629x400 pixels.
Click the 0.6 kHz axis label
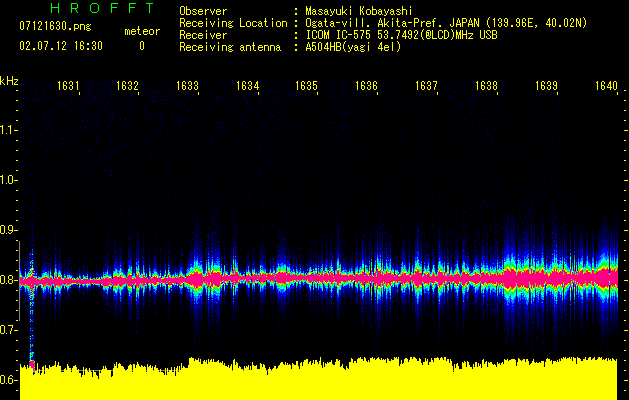(9, 380)
